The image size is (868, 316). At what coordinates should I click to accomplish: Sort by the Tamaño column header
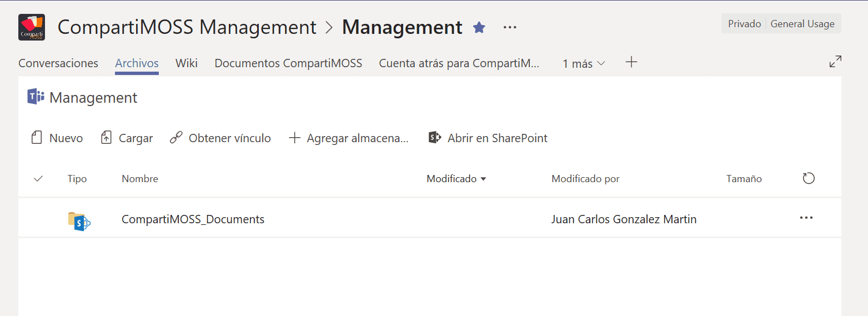[x=744, y=179]
